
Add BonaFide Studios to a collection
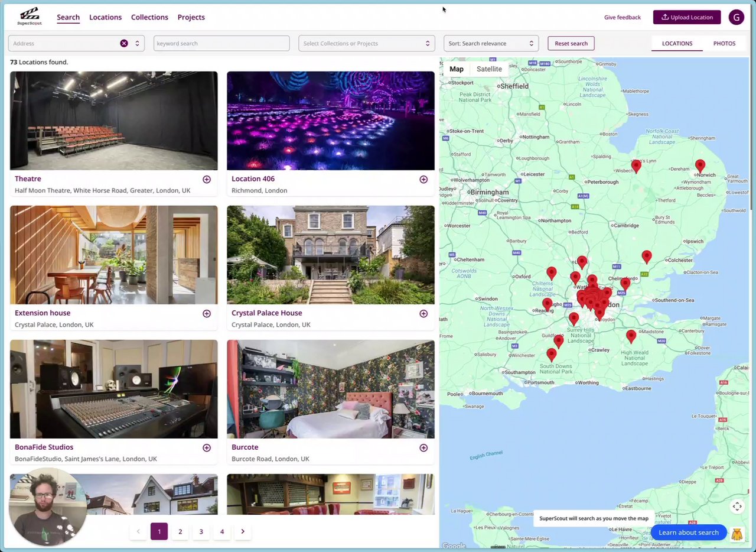pyautogui.click(x=207, y=447)
